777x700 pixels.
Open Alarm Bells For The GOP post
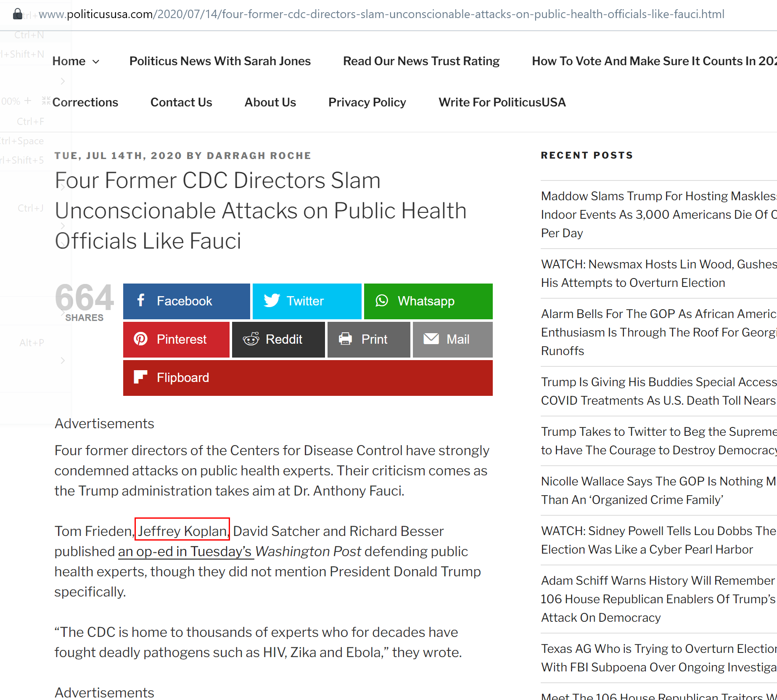click(659, 332)
